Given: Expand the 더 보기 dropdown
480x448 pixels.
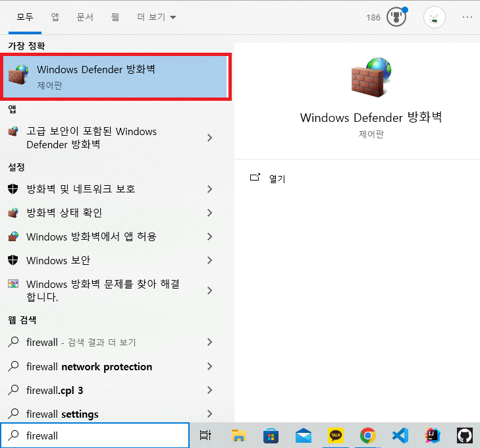Looking at the screenshot, I should [157, 17].
